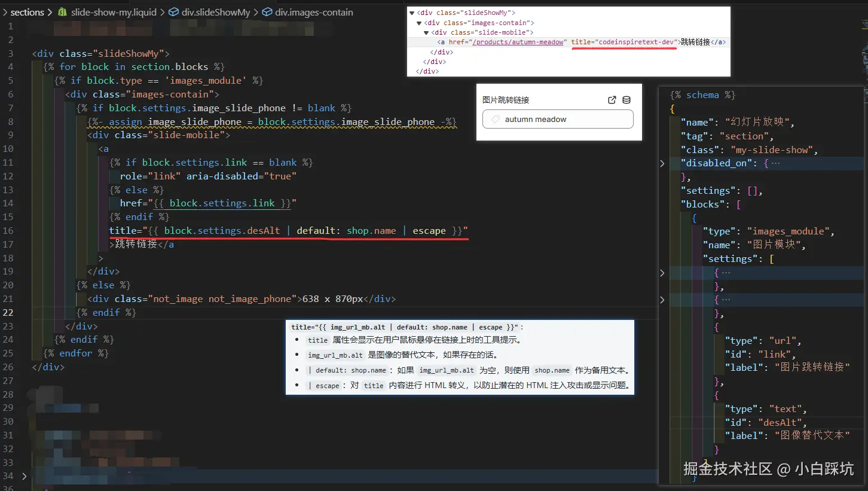Viewport: 868px width, 491px height.
Task: Click the "type": "text" schema line
Action: click(x=765, y=408)
